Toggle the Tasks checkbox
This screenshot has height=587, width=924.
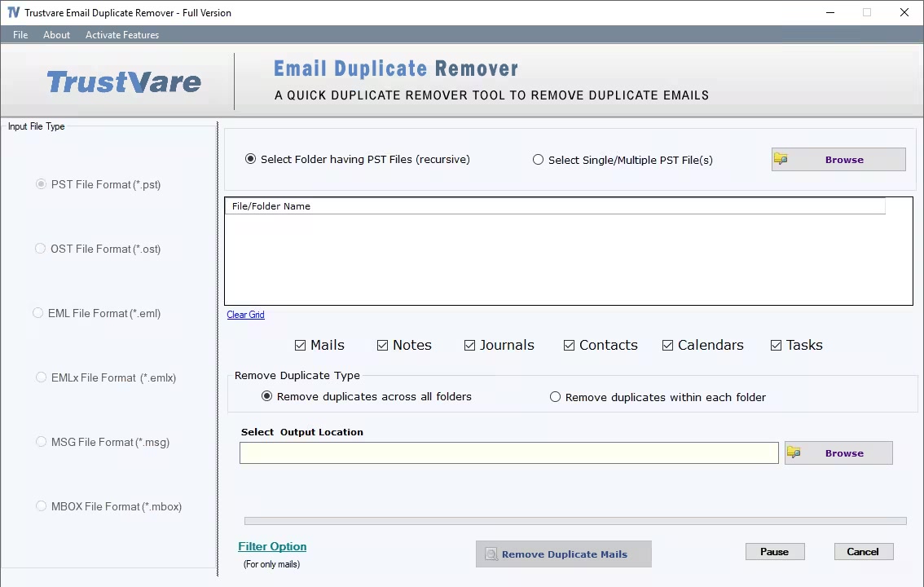tap(776, 346)
